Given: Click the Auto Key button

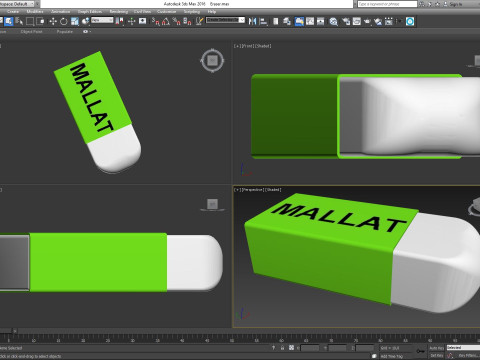Looking at the screenshot, I should 436,348.
